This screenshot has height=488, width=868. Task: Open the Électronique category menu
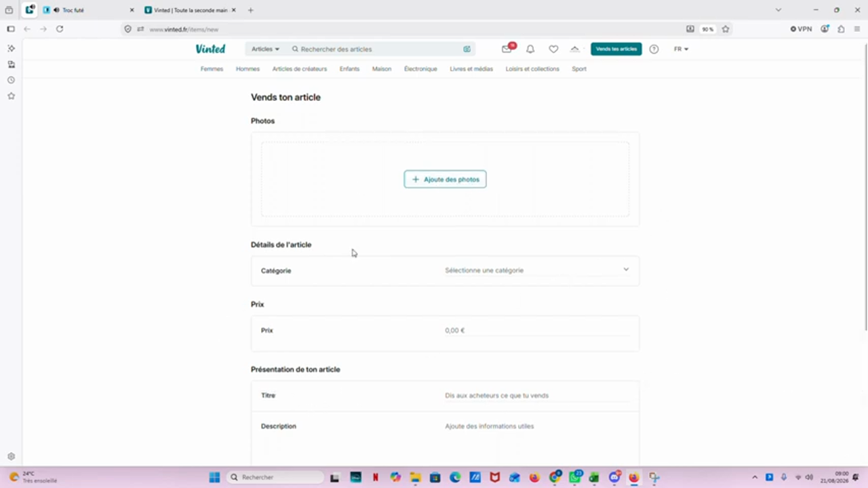[420, 68]
